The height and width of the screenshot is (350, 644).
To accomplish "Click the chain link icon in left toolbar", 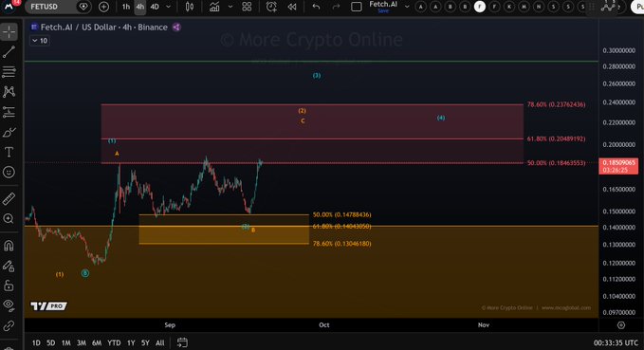I will (x=9, y=325).
